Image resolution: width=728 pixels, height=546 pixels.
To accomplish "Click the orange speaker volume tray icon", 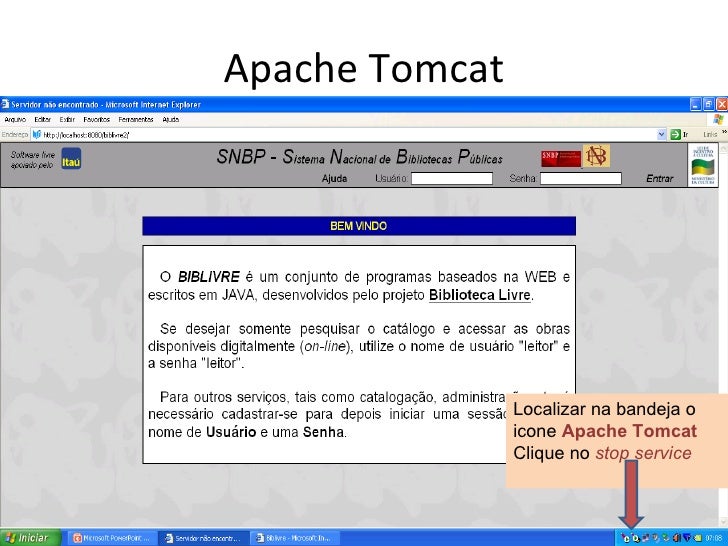I will 676,538.
